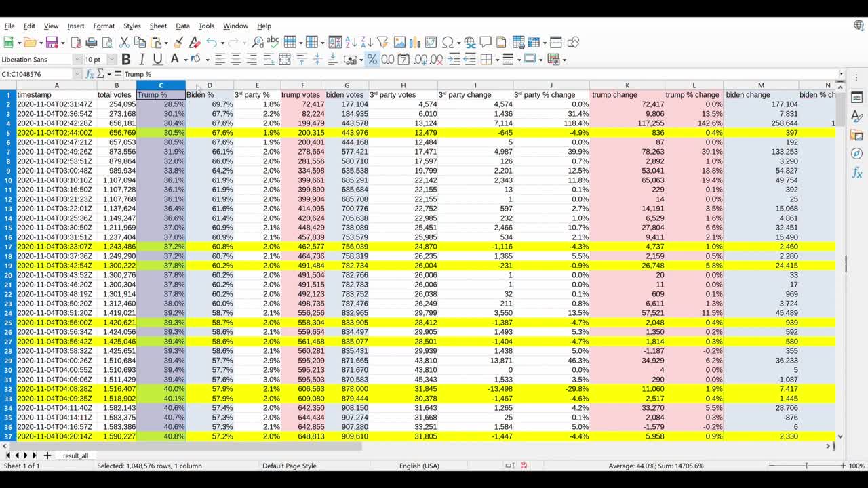
Task: Run the spelling check
Action: [273, 43]
